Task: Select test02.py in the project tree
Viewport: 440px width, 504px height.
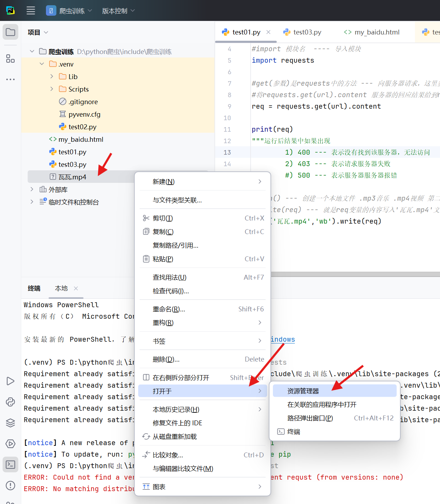Action: point(82,127)
